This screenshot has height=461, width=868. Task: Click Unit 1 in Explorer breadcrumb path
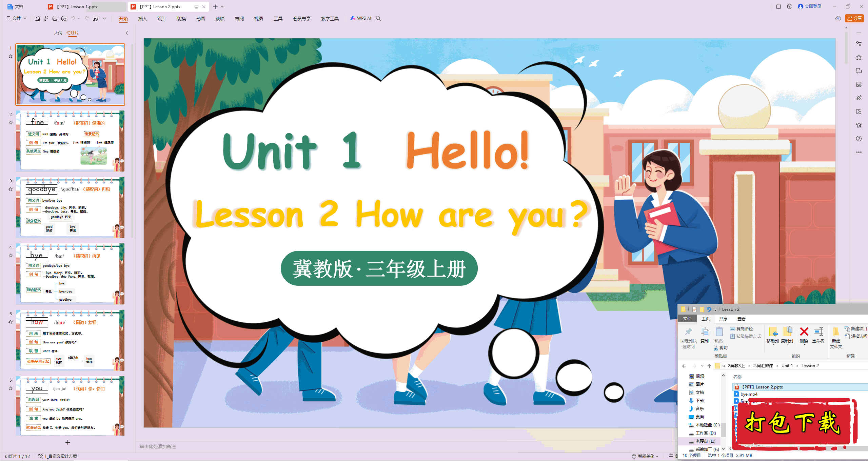[x=787, y=366]
